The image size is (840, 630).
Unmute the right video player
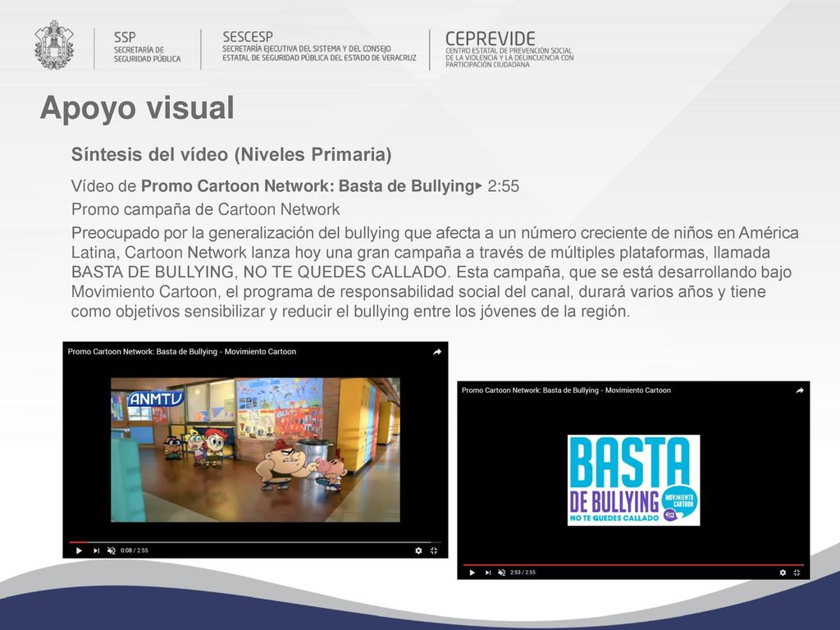coord(502,573)
